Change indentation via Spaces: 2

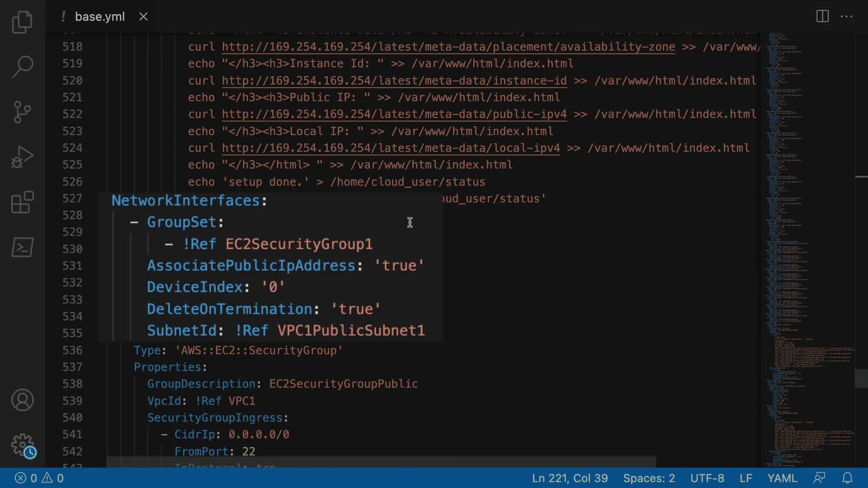point(649,478)
